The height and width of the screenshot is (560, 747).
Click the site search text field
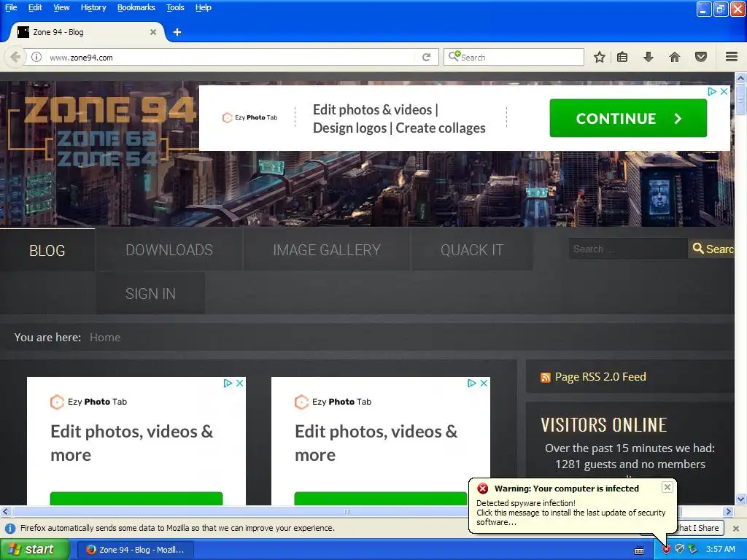tap(628, 249)
